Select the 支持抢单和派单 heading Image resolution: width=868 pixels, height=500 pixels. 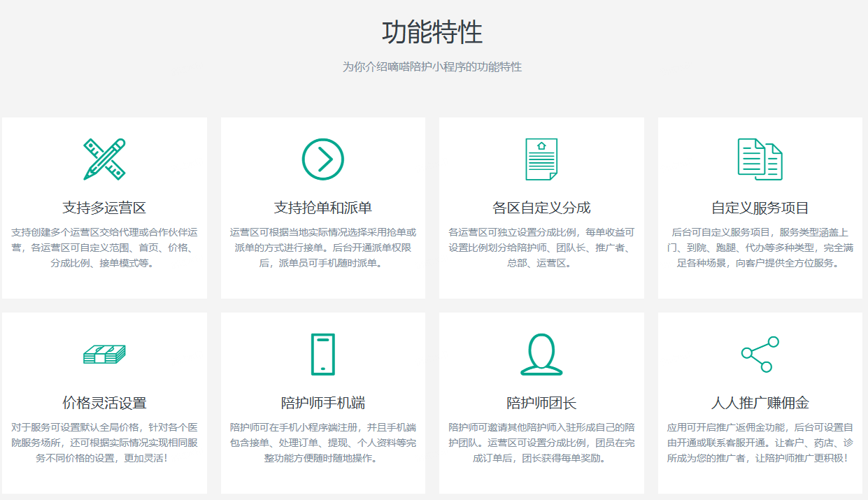(x=322, y=208)
